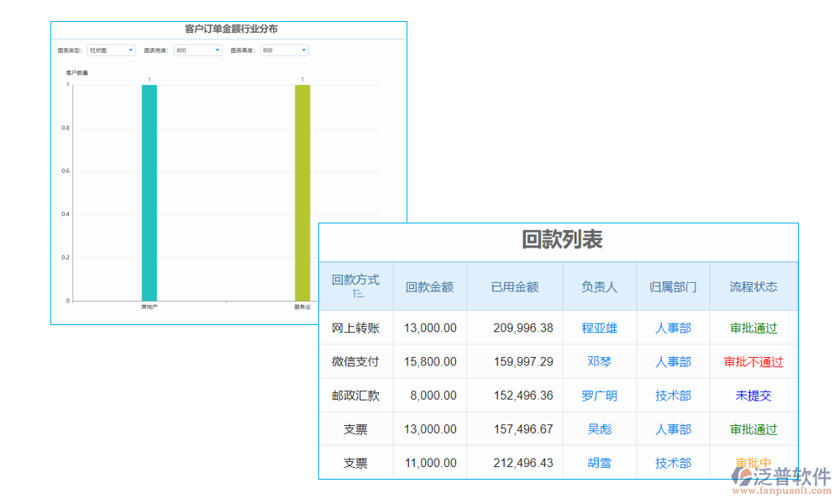This screenshot has height=504, width=840.
Task: Open responsible person 程亚雄 profile link
Action: click(x=597, y=328)
